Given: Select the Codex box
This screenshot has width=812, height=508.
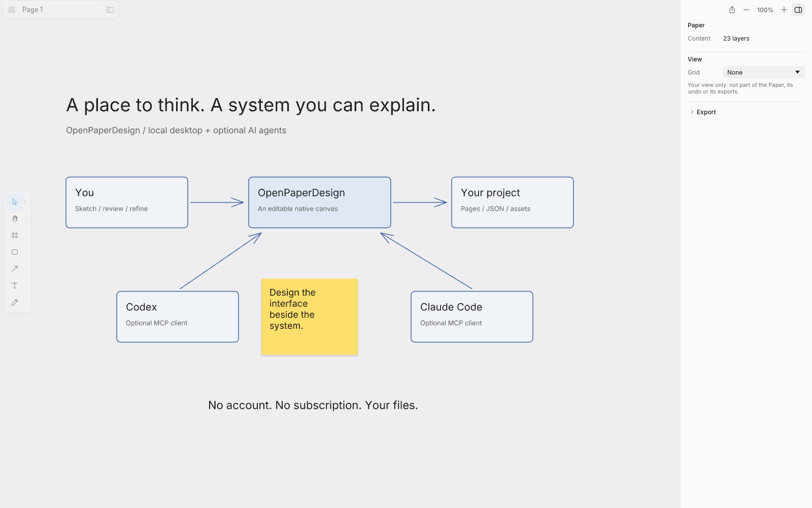Looking at the screenshot, I should (x=178, y=316).
